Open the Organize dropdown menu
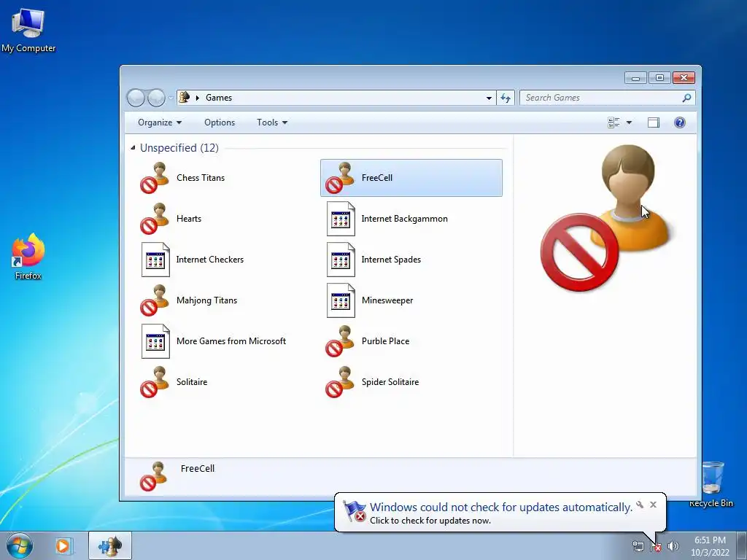 pos(160,122)
